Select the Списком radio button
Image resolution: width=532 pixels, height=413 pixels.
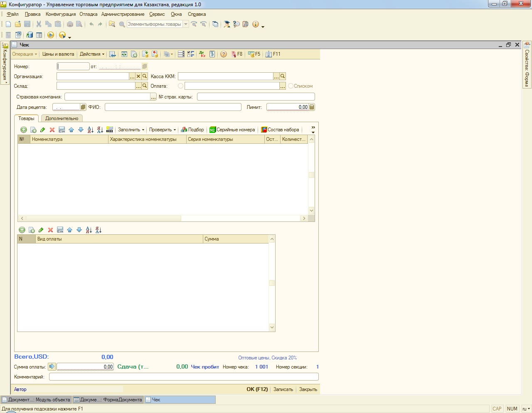click(291, 86)
